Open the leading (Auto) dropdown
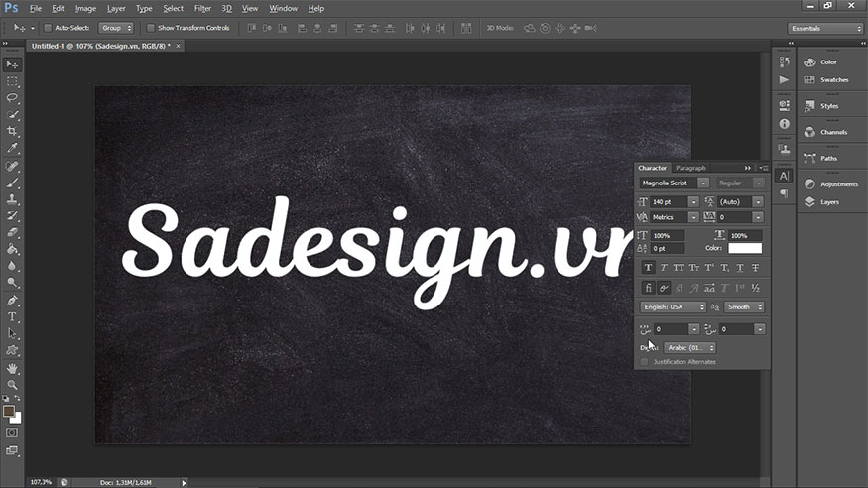The image size is (868, 488). 758,202
